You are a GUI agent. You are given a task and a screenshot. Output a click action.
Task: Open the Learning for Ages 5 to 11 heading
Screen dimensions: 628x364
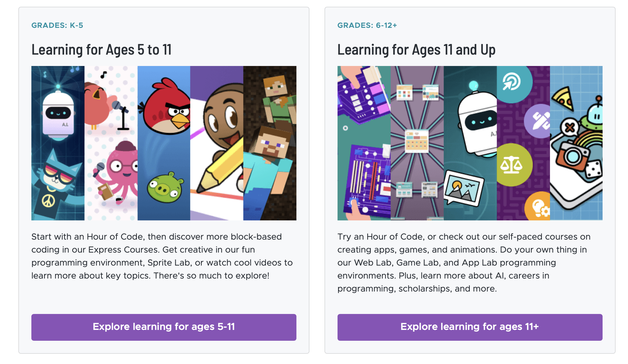coord(101,49)
